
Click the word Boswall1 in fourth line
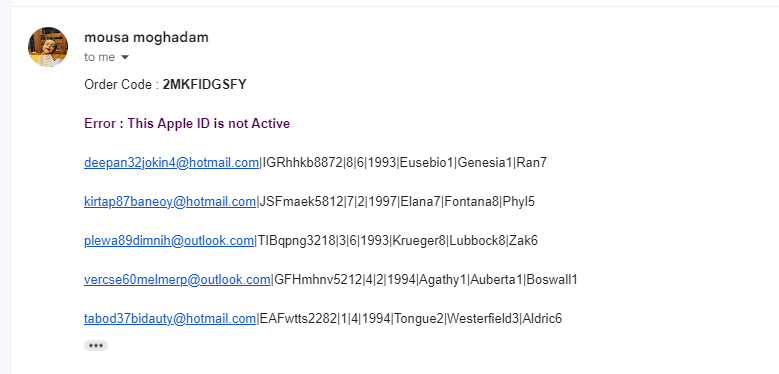click(552, 280)
